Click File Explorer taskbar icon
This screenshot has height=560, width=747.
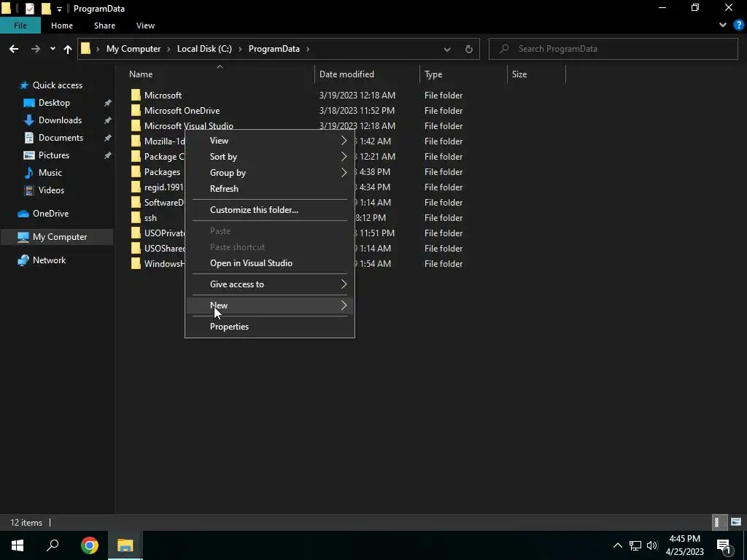tap(125, 545)
